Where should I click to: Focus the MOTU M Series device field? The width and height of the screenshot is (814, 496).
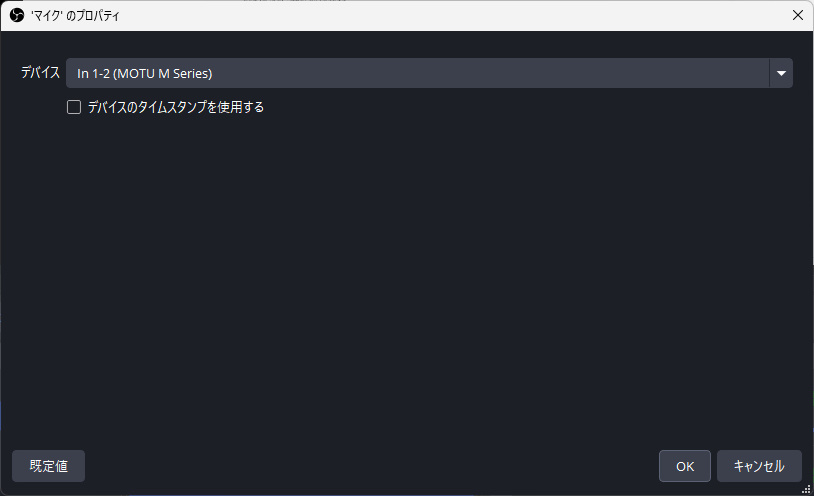point(417,73)
